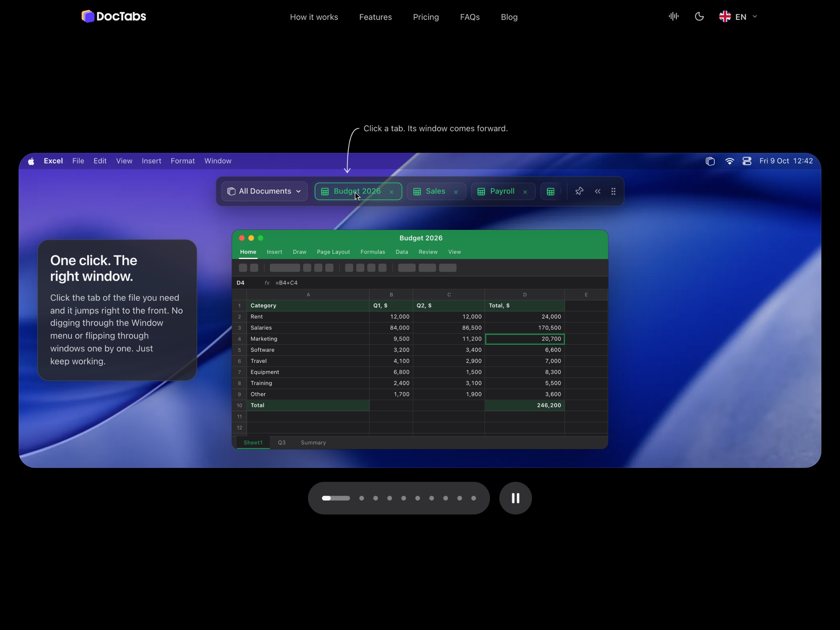Image resolution: width=840 pixels, height=630 pixels.
Task: Select the partially visible fourth spreadsheet tab
Action: [x=551, y=191]
